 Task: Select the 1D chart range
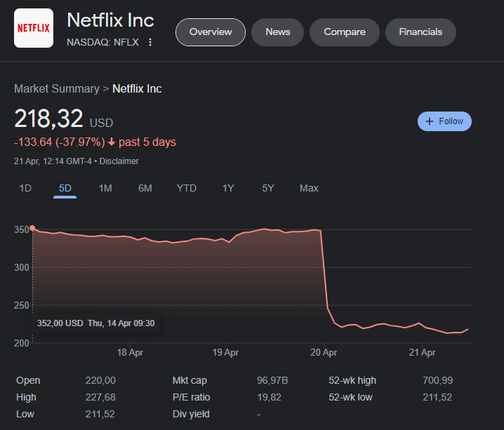[25, 188]
